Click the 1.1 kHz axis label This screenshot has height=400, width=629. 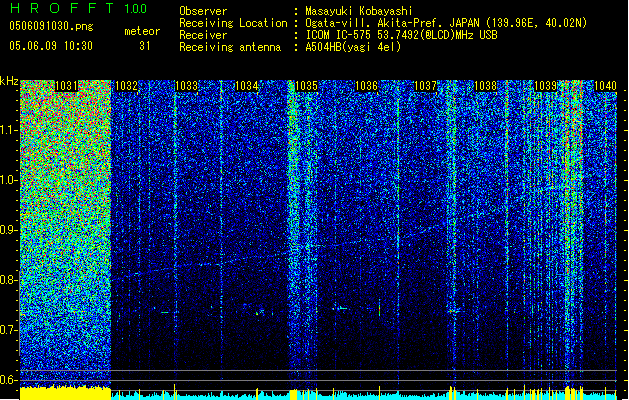[9, 130]
